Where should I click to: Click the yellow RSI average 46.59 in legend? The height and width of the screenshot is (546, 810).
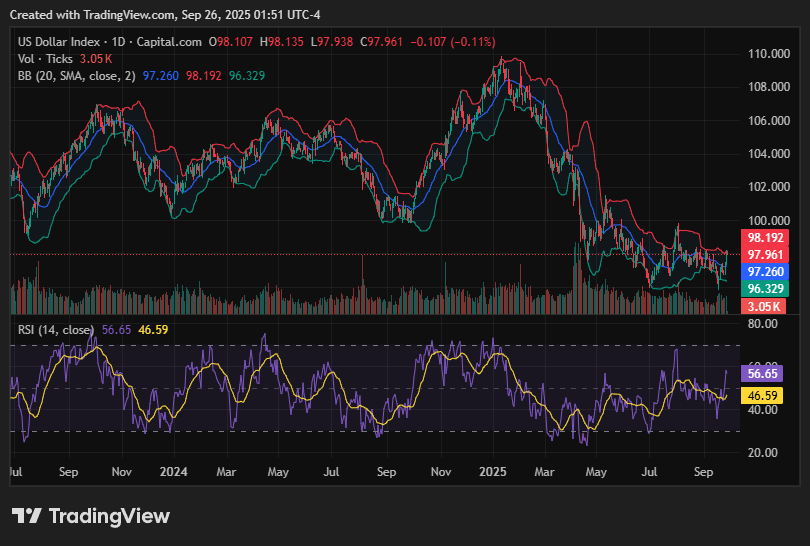point(153,330)
